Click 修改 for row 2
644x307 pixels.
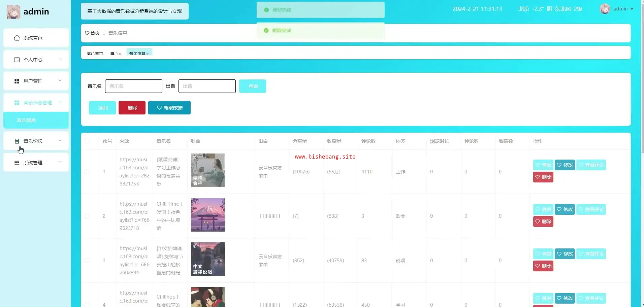click(565, 209)
